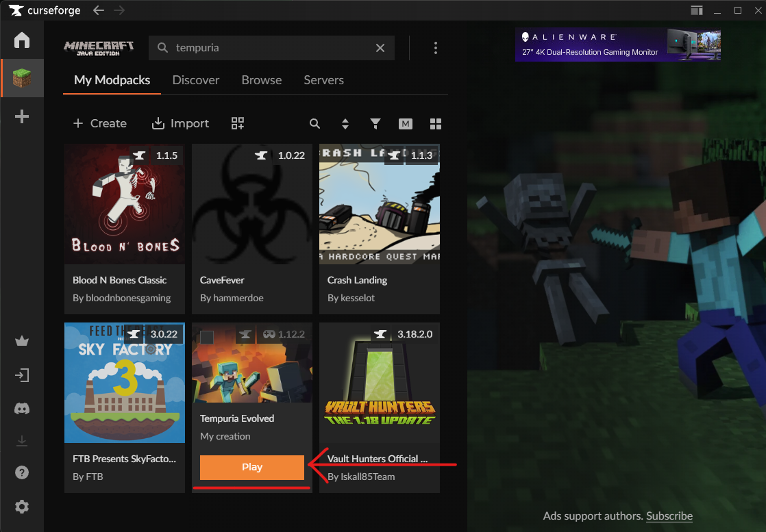The height and width of the screenshot is (532, 766).
Task: Follow the Subscribe link
Action: coord(669,516)
